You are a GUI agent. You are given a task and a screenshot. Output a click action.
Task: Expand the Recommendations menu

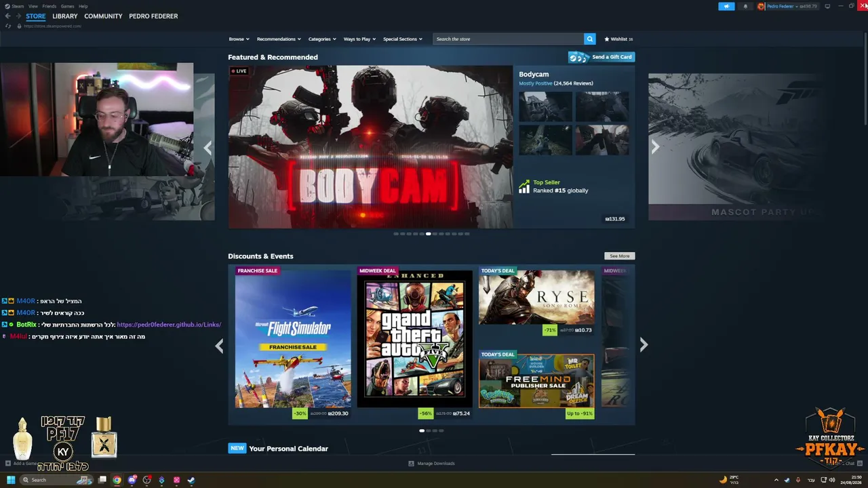tap(279, 39)
